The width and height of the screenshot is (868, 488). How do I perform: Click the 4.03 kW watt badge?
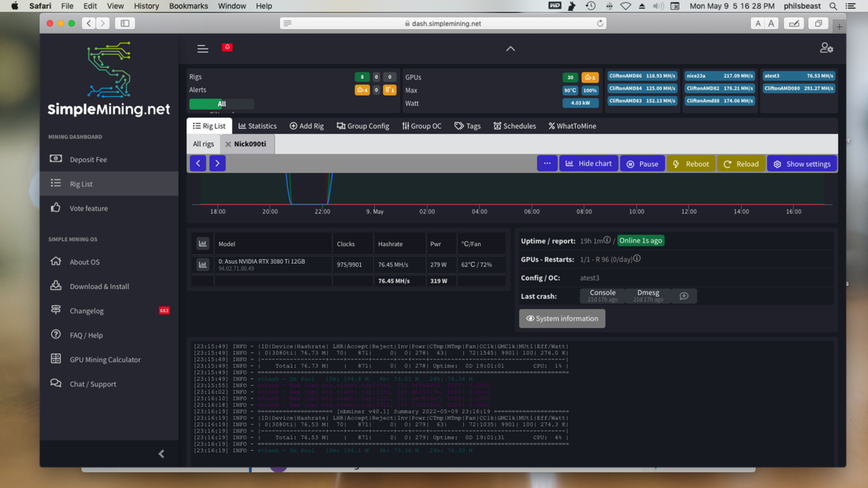pyautogui.click(x=580, y=103)
